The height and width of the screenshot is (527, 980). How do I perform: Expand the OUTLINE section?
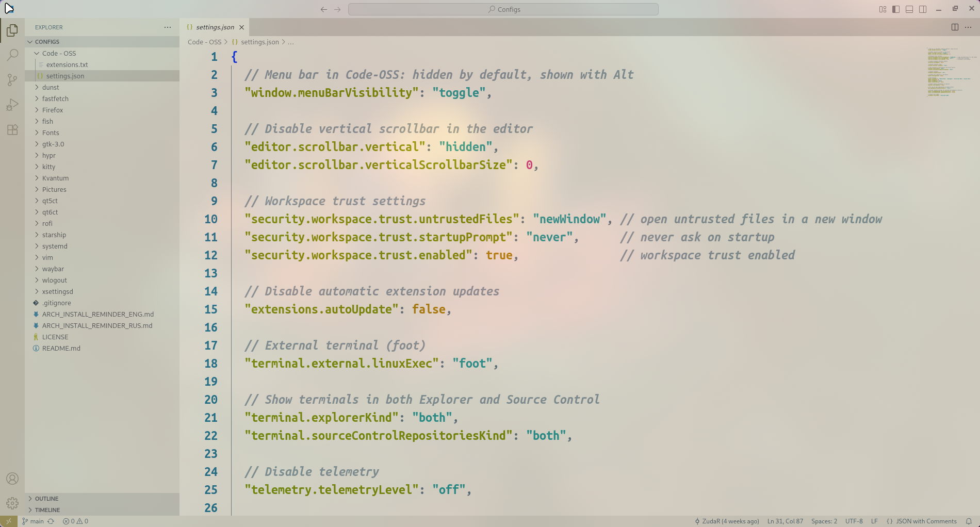(x=46, y=498)
